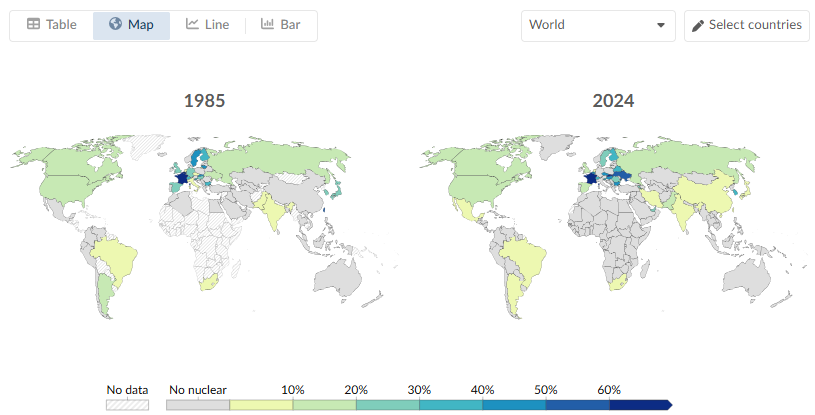Screen dimensions: 815x415
Task: Open the Select countries button
Action: click(746, 25)
